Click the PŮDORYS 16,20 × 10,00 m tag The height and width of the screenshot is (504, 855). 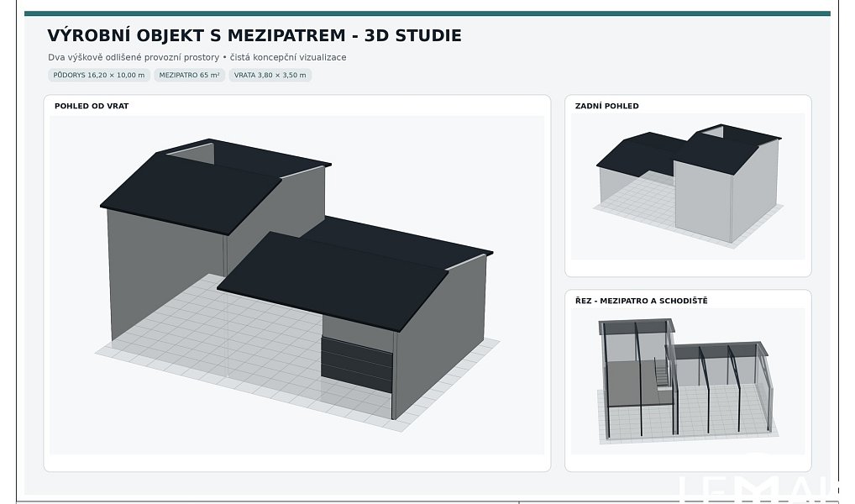pyautogui.click(x=99, y=76)
